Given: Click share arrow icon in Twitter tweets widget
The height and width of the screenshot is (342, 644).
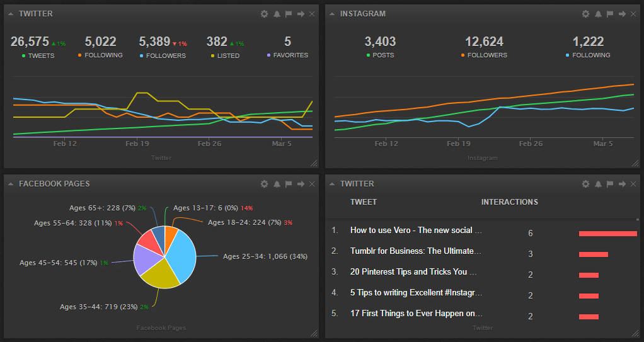Looking at the screenshot, I should pyautogui.click(x=622, y=184).
